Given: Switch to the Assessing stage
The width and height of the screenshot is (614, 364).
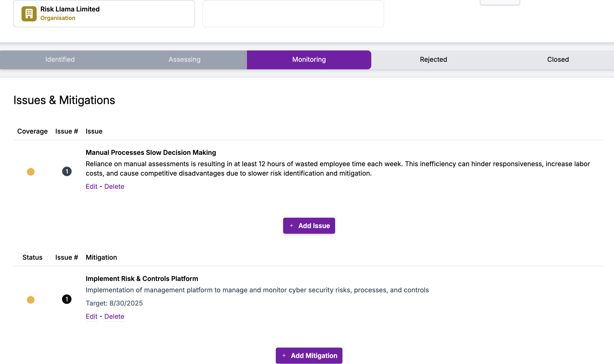Looking at the screenshot, I should [184, 59].
